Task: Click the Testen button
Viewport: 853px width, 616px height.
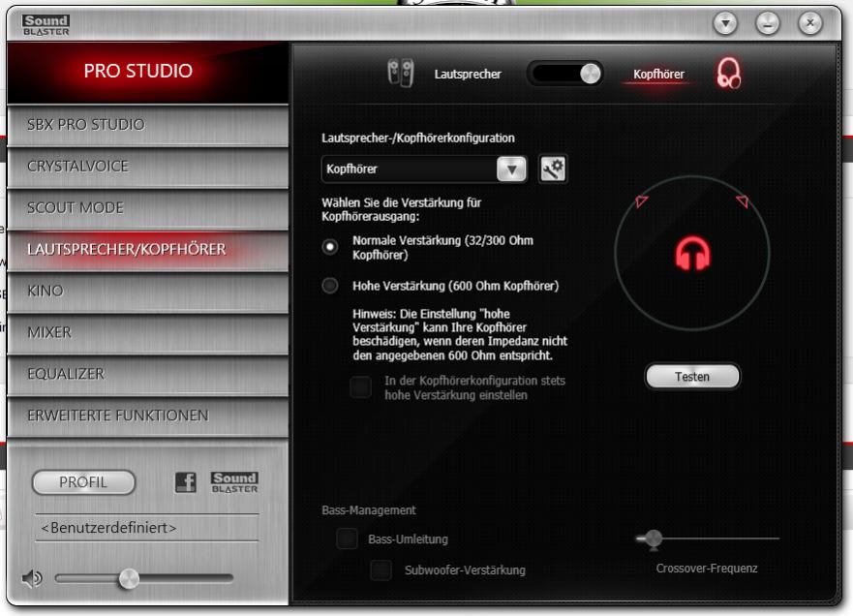Action: pos(692,377)
